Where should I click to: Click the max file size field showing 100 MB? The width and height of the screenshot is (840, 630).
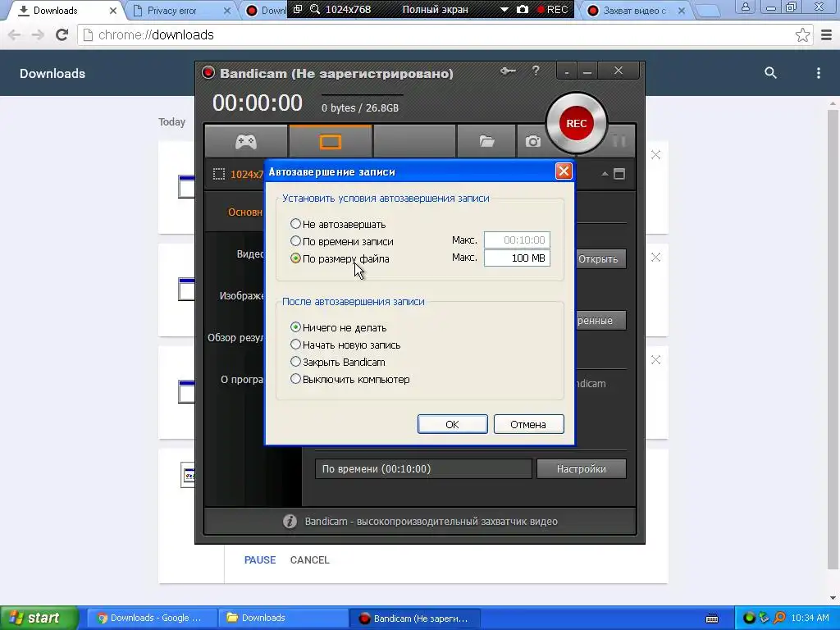[x=517, y=258]
